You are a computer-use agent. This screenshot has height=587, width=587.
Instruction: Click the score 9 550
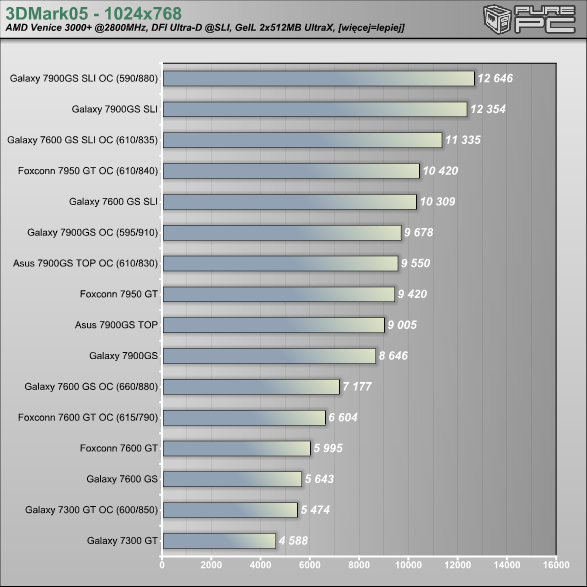416,263
